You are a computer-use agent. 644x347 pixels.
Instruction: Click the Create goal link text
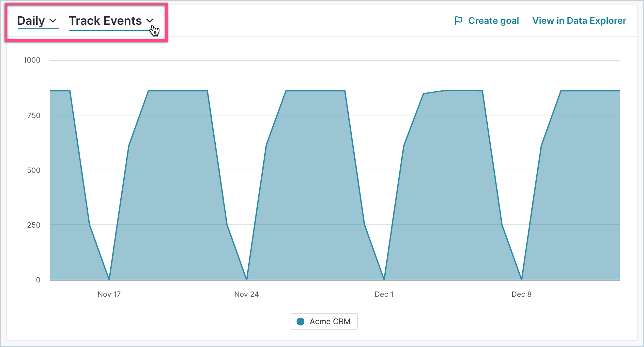pos(494,21)
